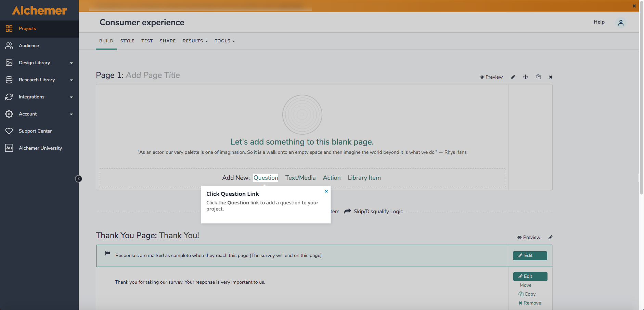Click the Page 1 move arrows icon

click(526, 77)
